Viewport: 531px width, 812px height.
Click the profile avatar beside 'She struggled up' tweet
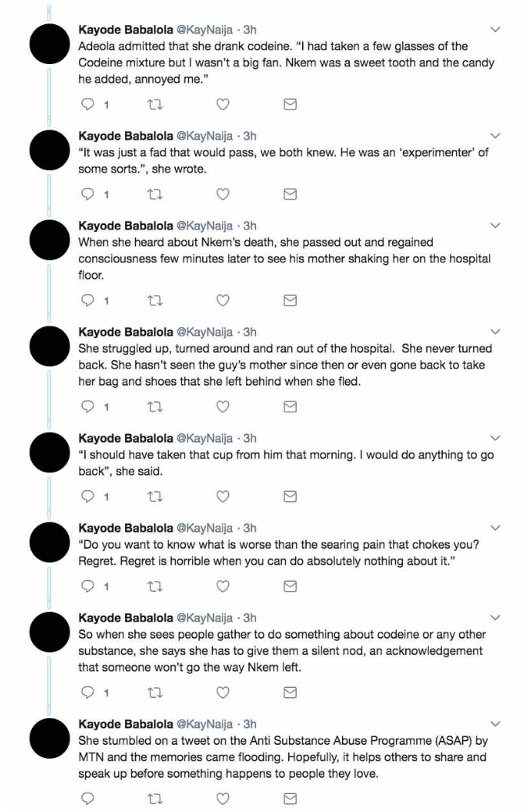click(x=49, y=346)
